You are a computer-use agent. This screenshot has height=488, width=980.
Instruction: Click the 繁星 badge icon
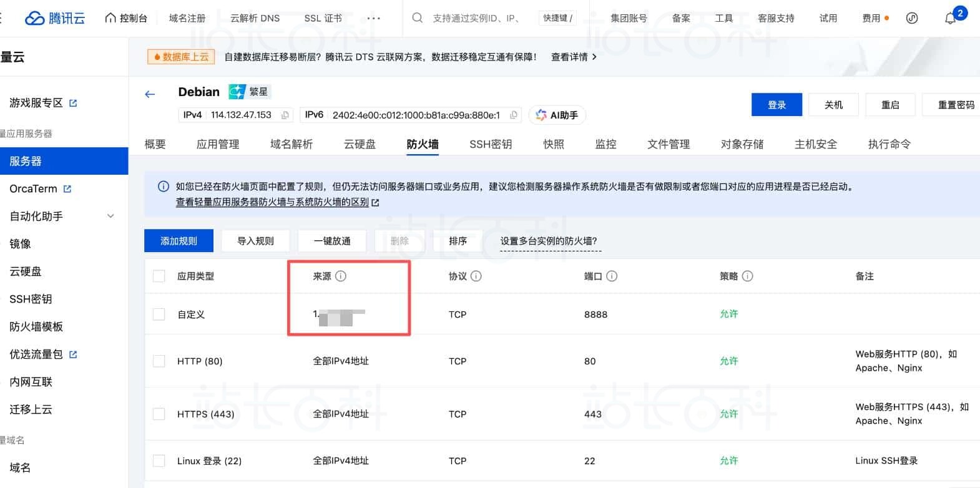(237, 92)
